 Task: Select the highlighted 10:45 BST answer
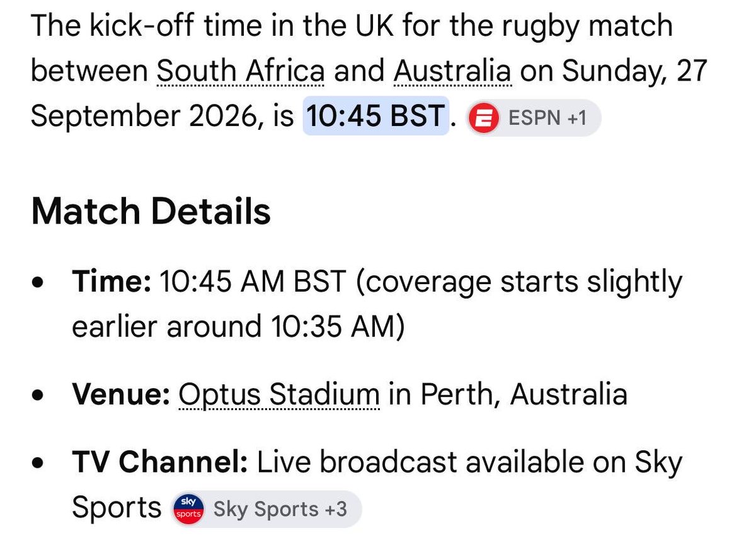[x=375, y=117]
